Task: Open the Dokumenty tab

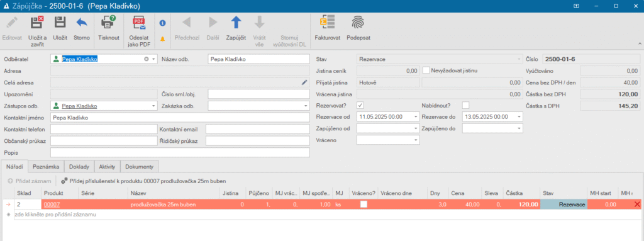Action: point(139,167)
